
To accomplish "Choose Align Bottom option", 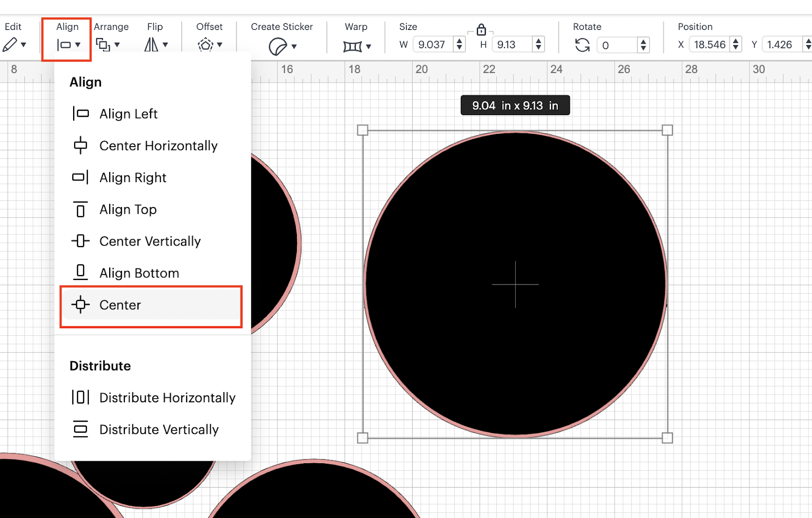I will point(152,273).
